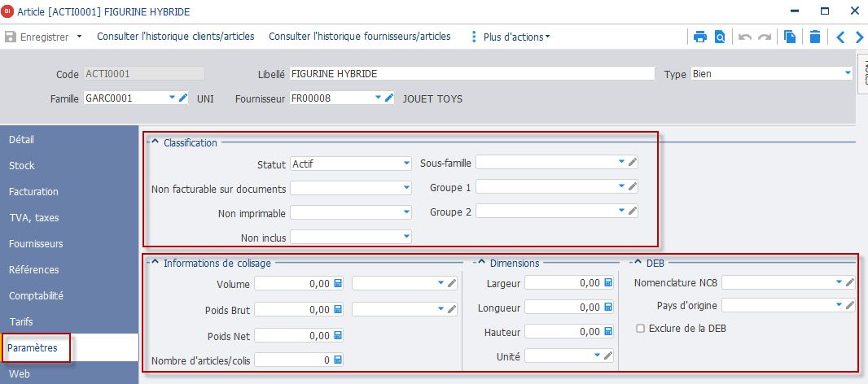This screenshot has height=384, width=868.
Task: Open the Statut Actif dropdown
Action: click(x=407, y=164)
